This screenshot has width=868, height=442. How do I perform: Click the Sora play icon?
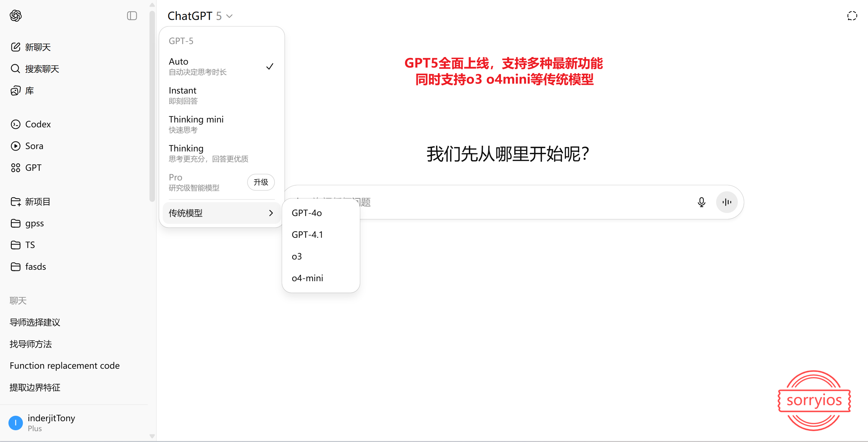tap(15, 146)
